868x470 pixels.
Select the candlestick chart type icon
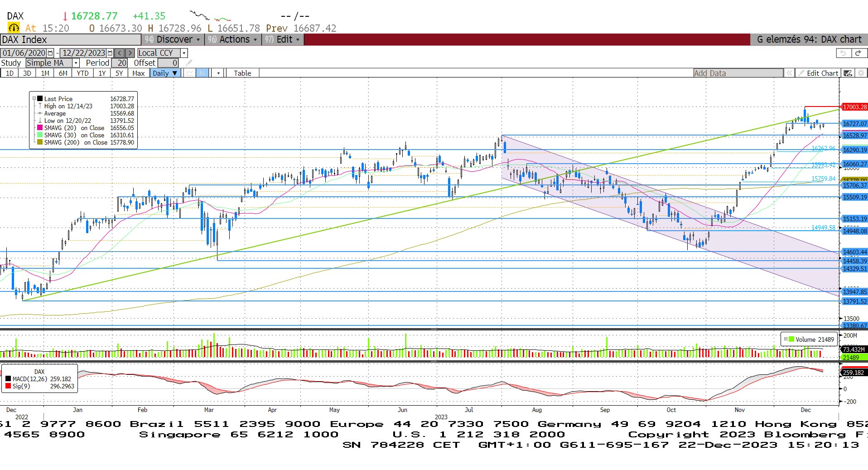[x=203, y=73]
